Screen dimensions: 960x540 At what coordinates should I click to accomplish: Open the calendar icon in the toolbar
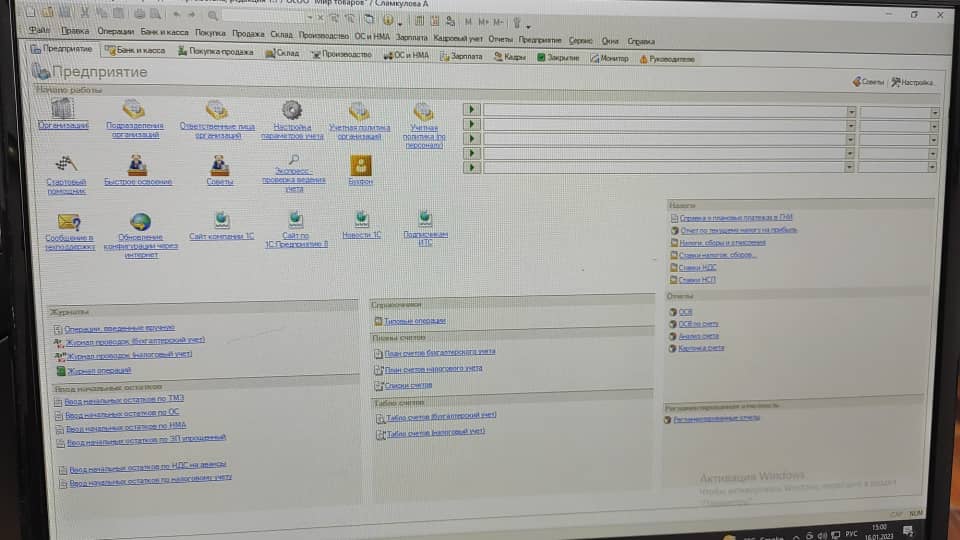435,21
